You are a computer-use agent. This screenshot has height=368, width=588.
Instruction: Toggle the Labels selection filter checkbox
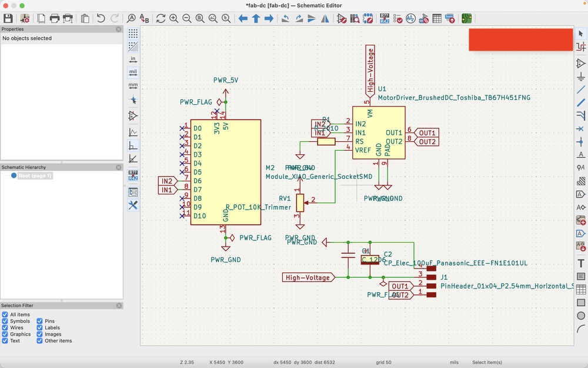pyautogui.click(x=39, y=328)
